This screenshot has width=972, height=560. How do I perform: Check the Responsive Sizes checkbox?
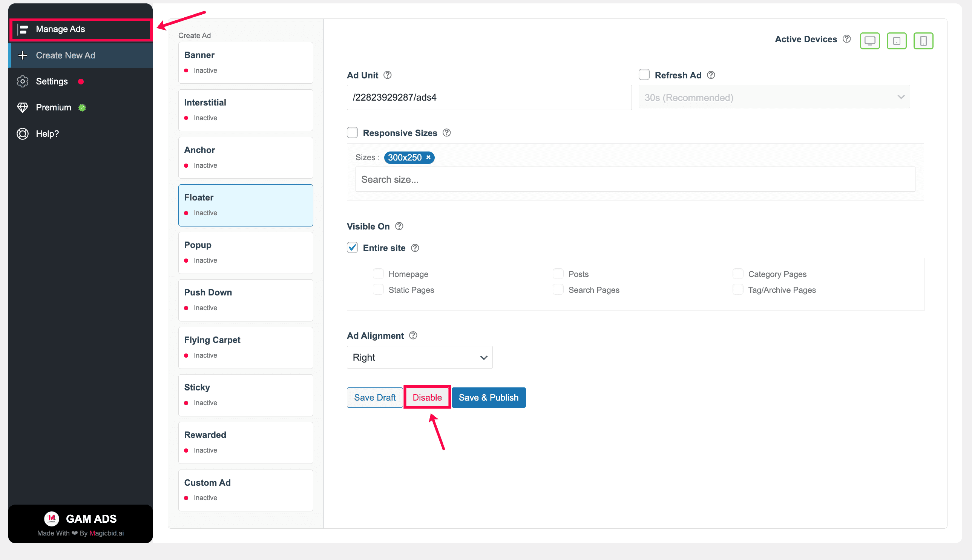[352, 132]
